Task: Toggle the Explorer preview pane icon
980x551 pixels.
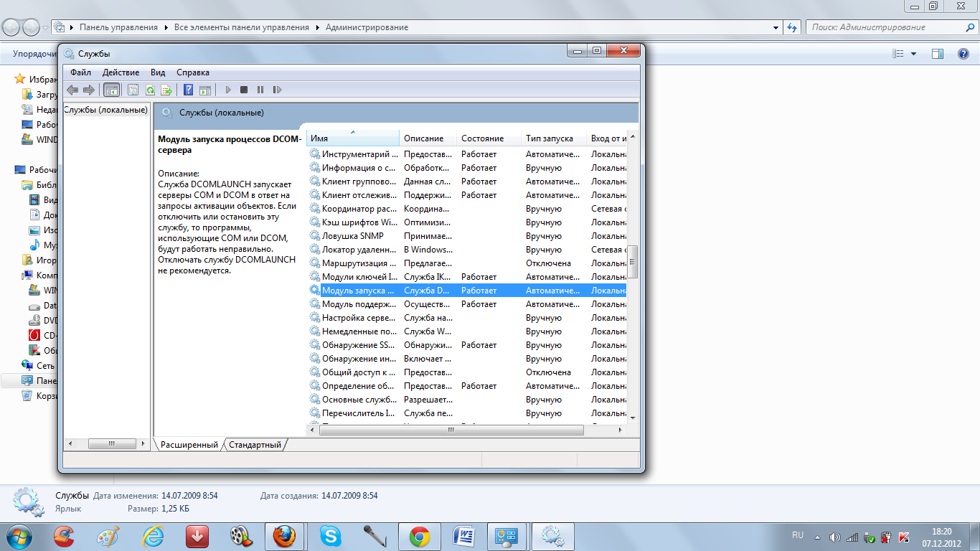Action: pos(938,54)
